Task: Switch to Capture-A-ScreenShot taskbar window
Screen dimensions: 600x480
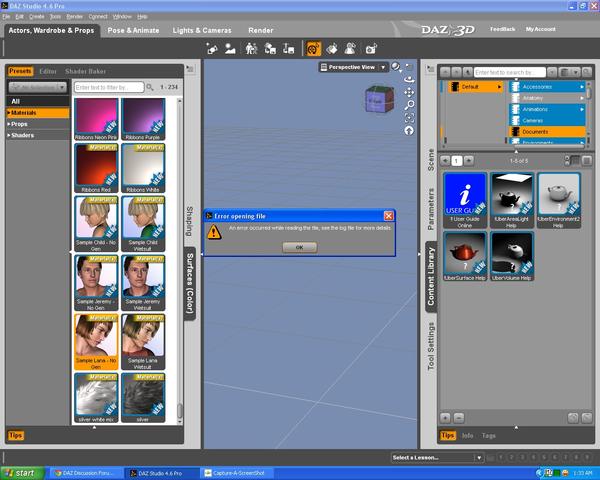Action: pos(236,473)
